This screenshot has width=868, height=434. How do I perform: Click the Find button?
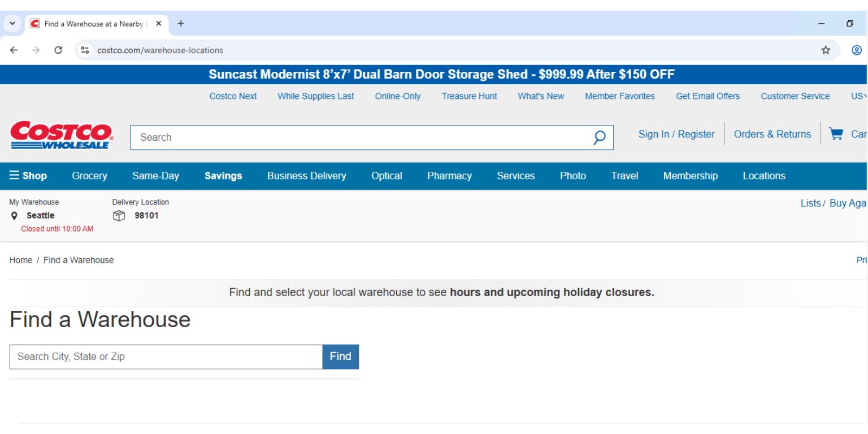click(x=341, y=357)
